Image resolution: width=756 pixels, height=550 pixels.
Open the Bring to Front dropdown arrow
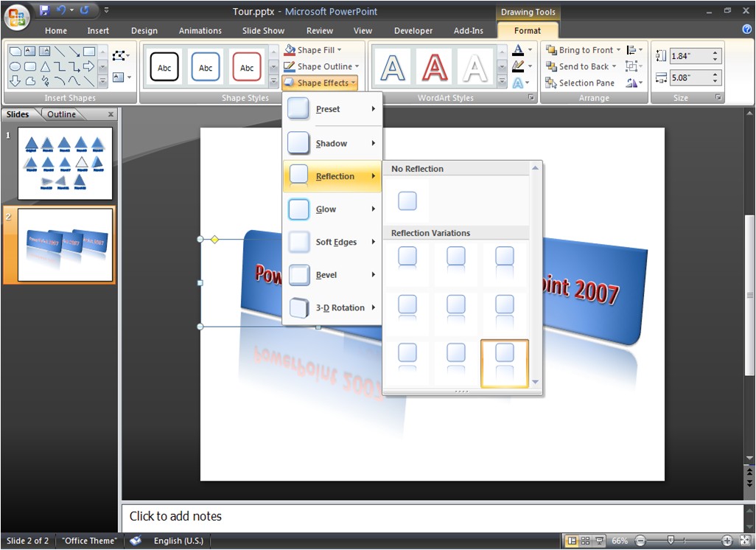[x=619, y=49]
